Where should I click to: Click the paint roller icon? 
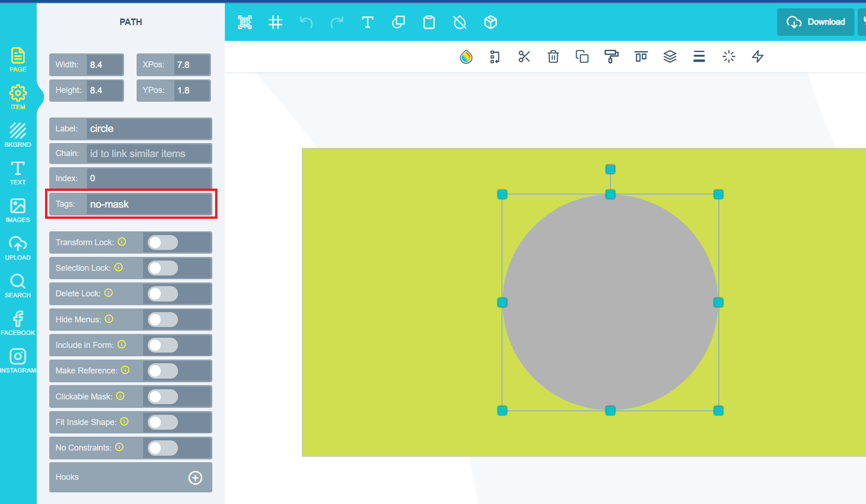click(611, 57)
